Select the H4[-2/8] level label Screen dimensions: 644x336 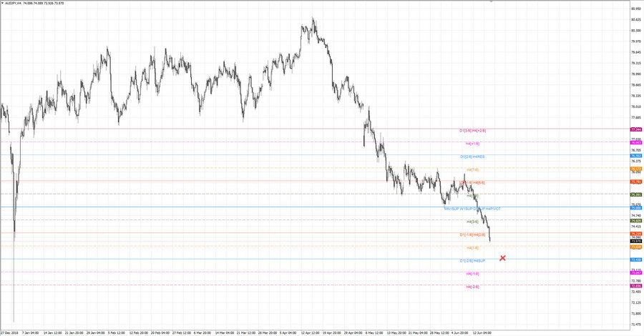(472, 287)
